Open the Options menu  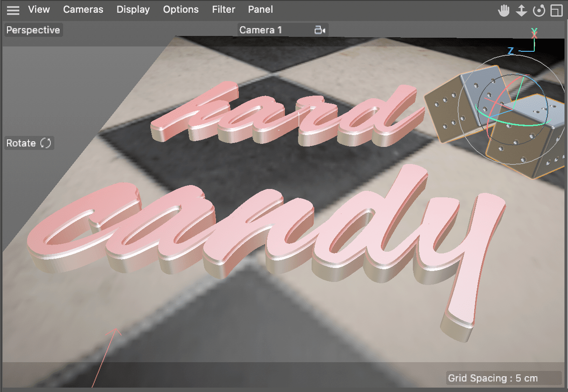181,9
